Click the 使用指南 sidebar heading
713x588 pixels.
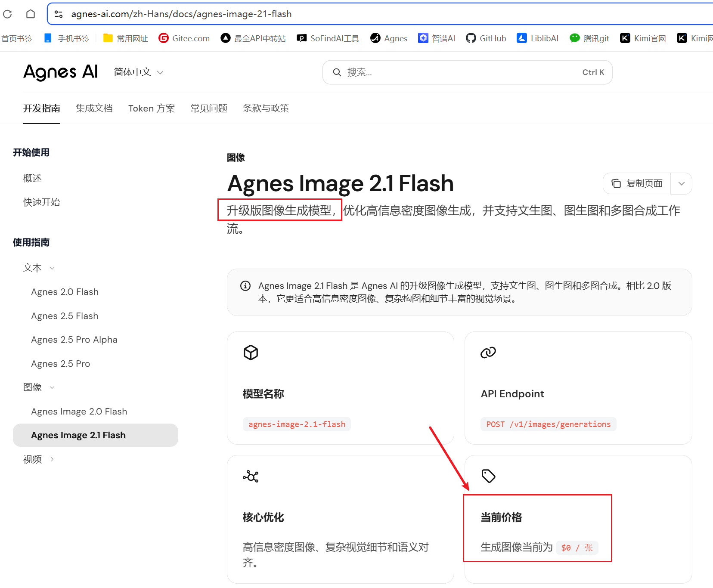tap(31, 242)
